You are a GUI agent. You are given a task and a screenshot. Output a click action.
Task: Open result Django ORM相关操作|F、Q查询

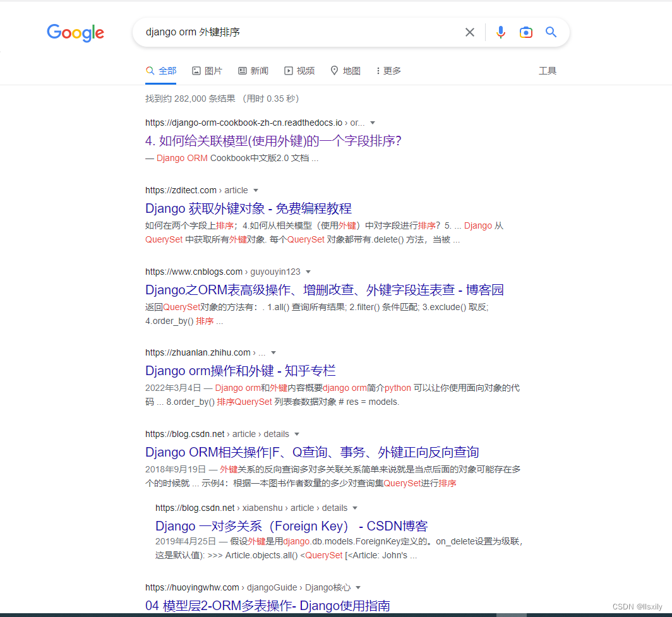312,452
